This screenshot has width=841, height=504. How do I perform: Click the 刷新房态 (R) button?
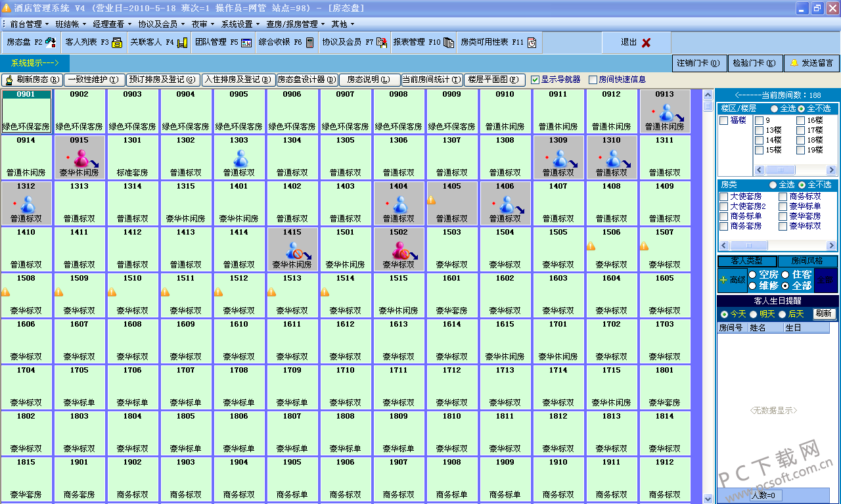pyautogui.click(x=32, y=80)
